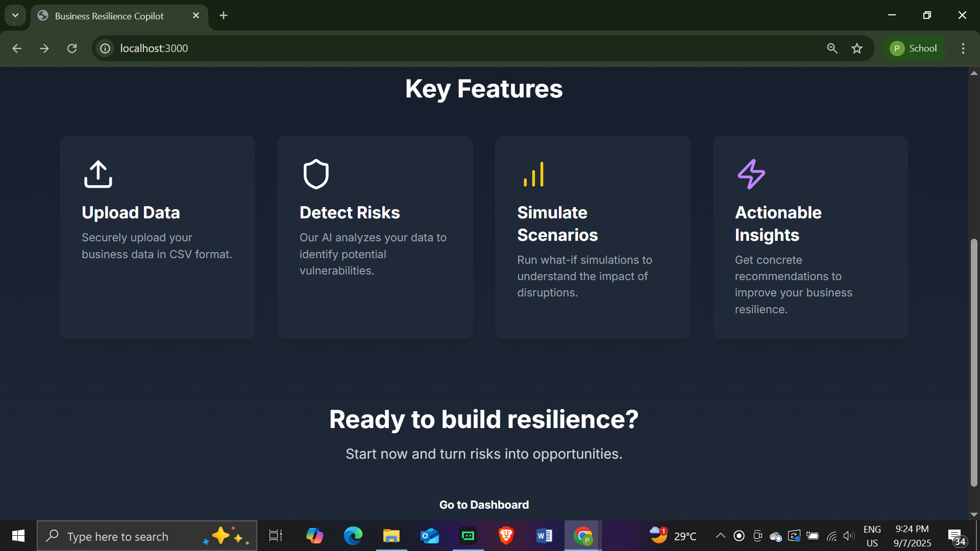
Task: Close the Business Resilience Copilot tab
Action: point(196,16)
